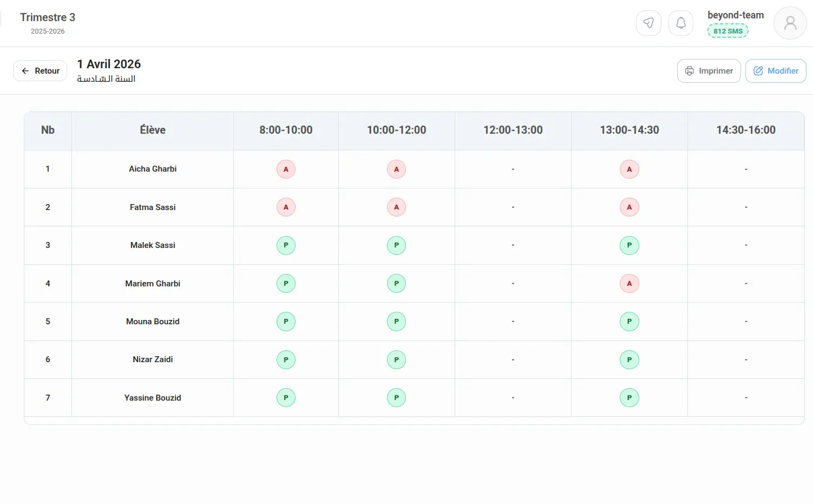Image resolution: width=813 pixels, height=504 pixels.
Task: Click Nizar Zaidi's present badge for 13:00-14:30
Action: (630, 360)
